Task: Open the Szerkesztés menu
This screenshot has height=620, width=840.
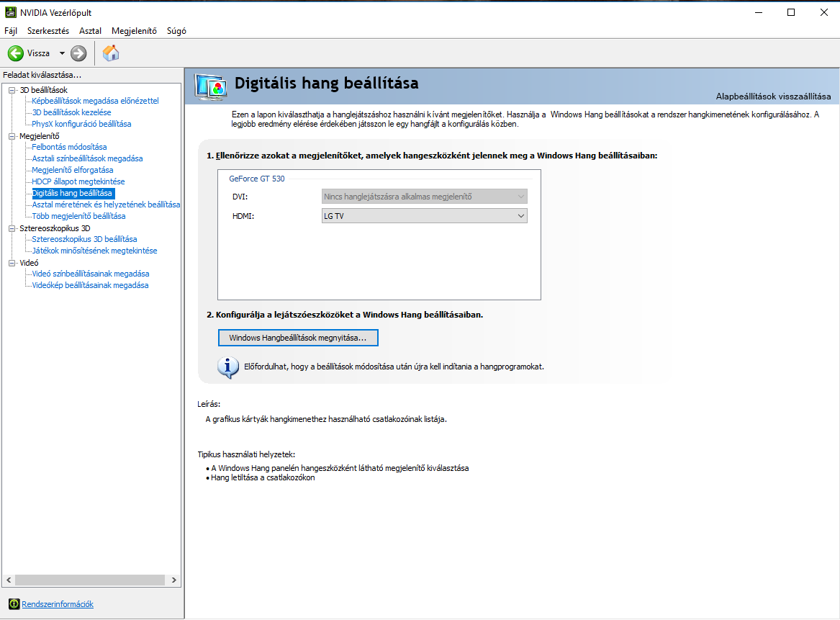Action: pyautogui.click(x=48, y=31)
